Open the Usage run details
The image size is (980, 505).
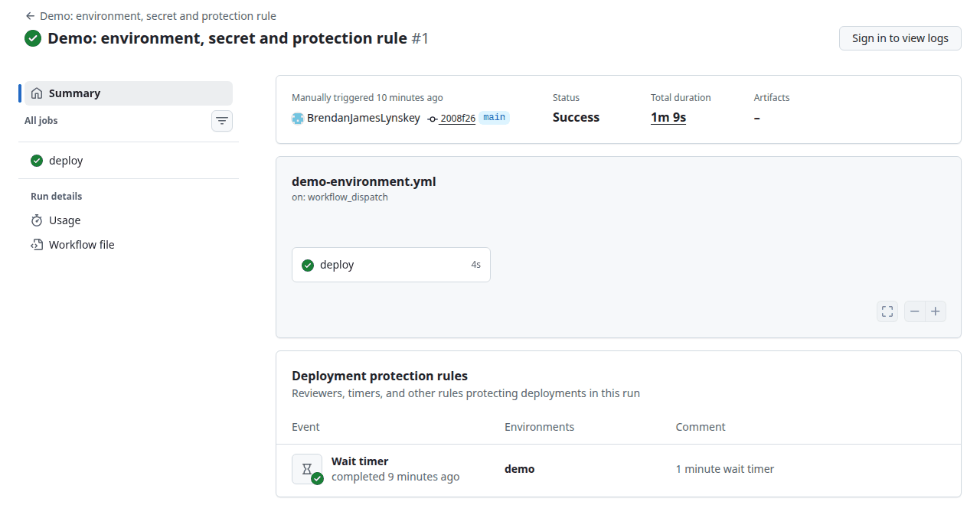(129, 220)
